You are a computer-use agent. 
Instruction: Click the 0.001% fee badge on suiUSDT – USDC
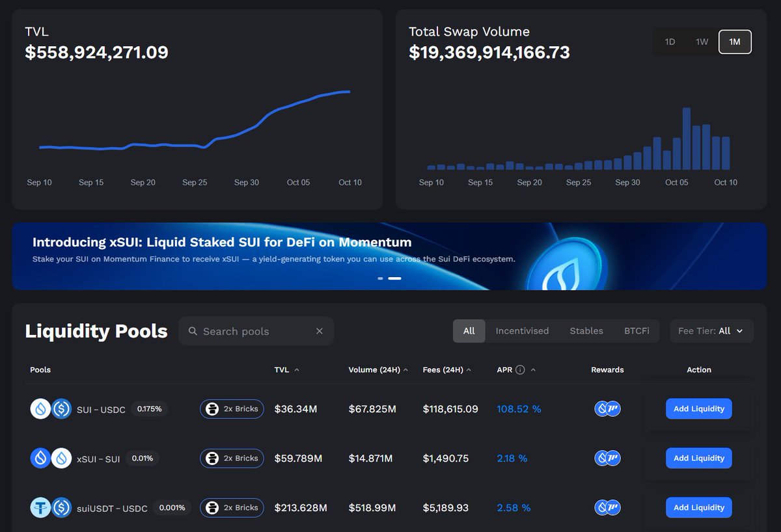172,507
